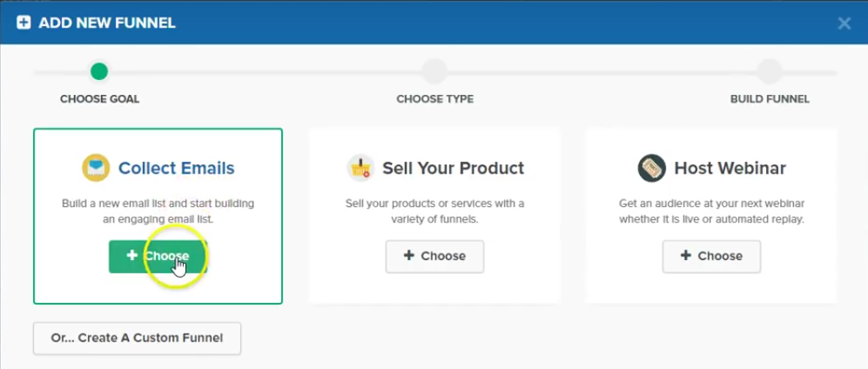Screen dimensions: 868x369
Task: Click the plus icon beside Add New Funnel
Action: pos(24,23)
